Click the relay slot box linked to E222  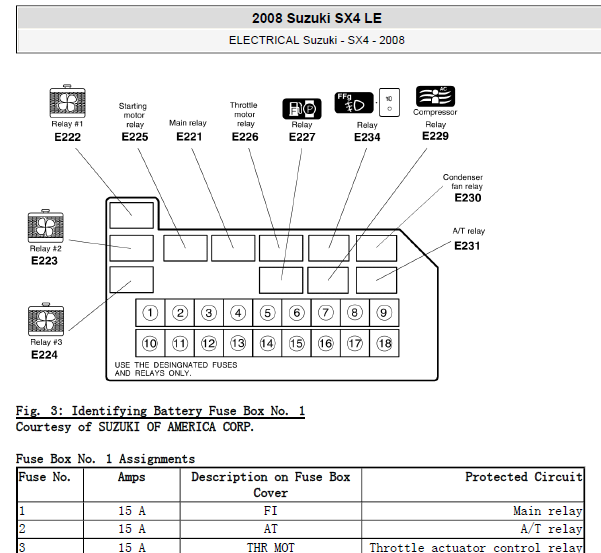click(x=131, y=215)
